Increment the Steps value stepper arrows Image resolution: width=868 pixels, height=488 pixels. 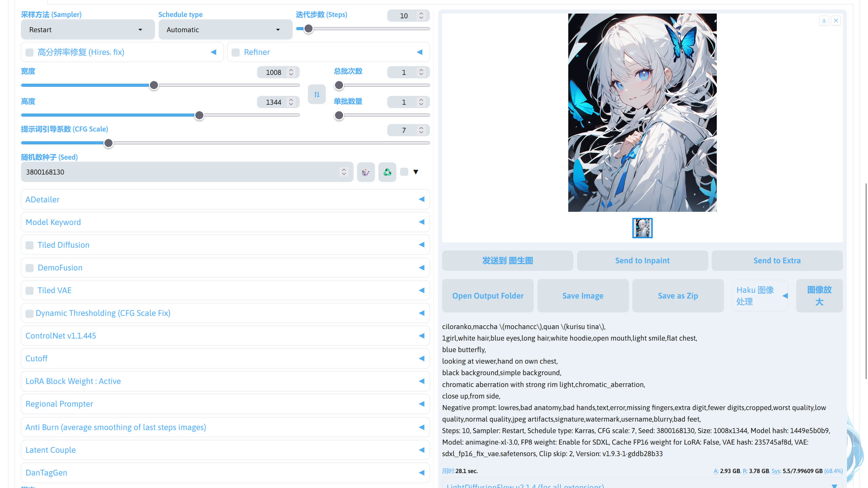[x=421, y=14]
